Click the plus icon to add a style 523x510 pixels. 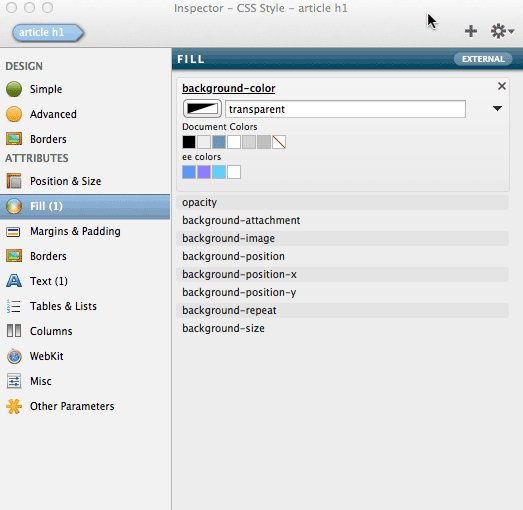(x=471, y=31)
